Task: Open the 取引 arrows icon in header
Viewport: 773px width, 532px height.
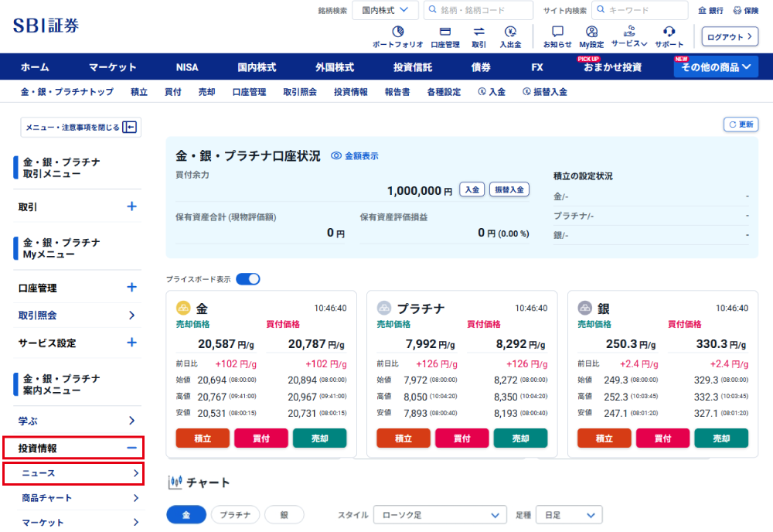Action: coord(478,32)
